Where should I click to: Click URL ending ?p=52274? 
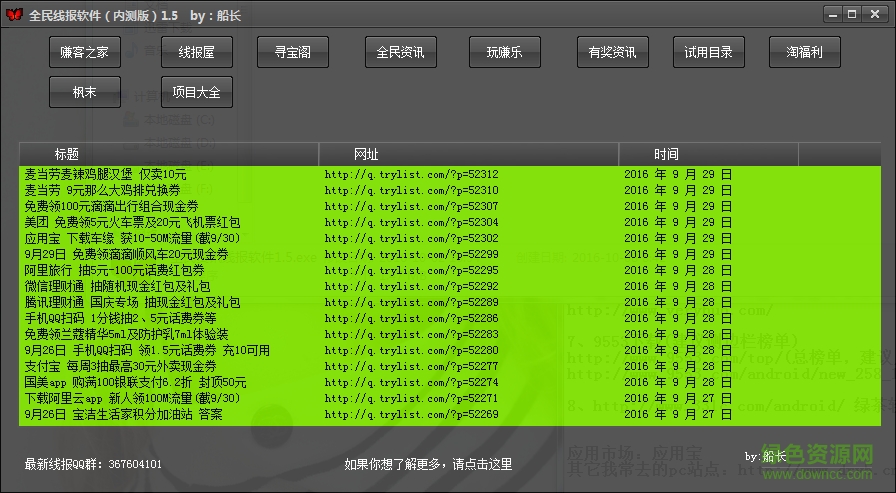coord(411,382)
